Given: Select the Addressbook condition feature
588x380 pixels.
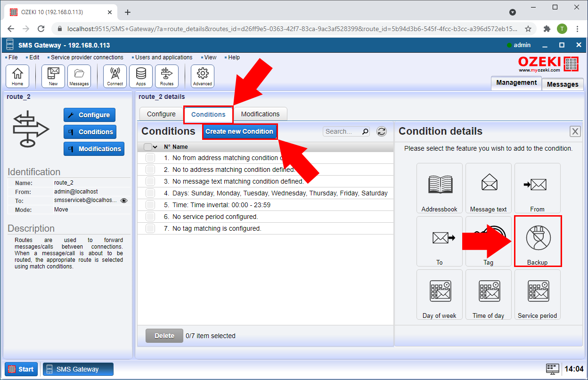Looking at the screenshot, I should point(440,188).
